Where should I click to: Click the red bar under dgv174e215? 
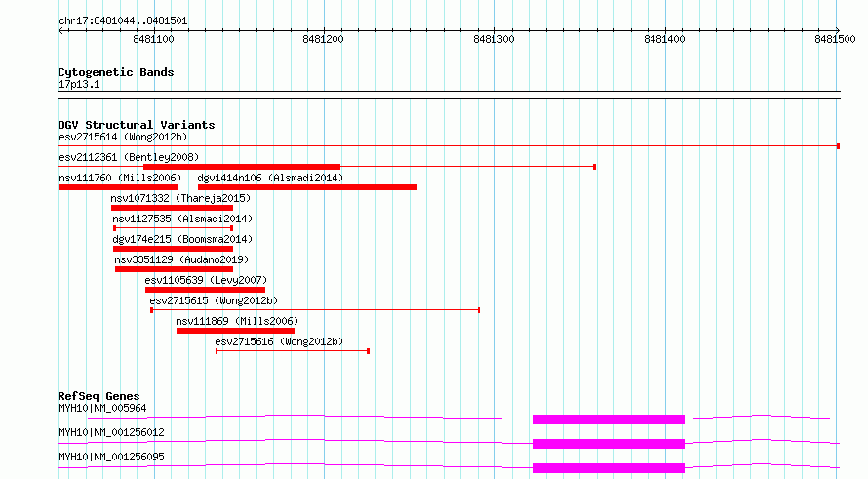pos(174,249)
